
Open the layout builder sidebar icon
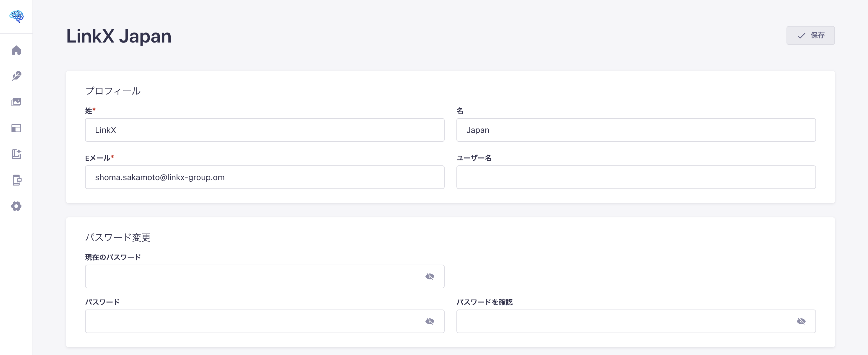[x=16, y=128]
